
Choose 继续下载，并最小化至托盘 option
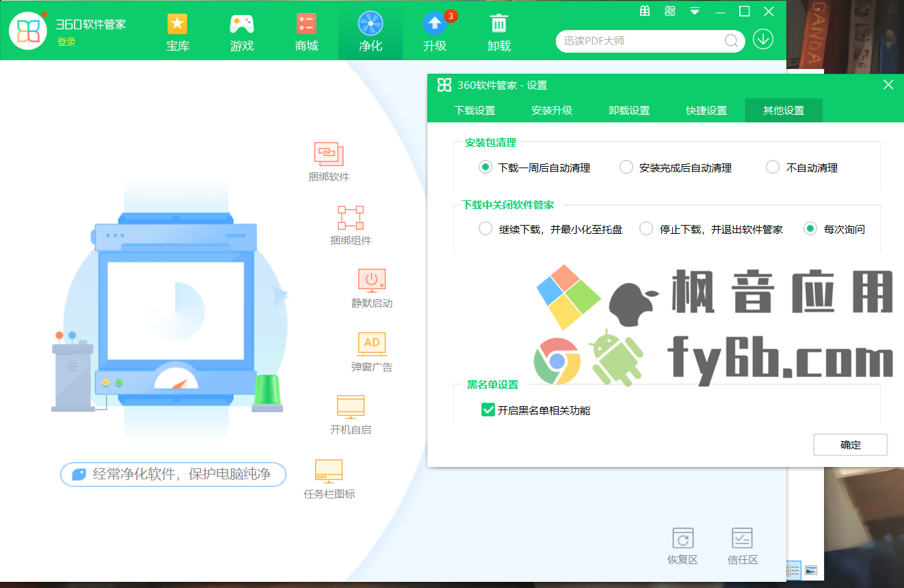pyautogui.click(x=486, y=229)
